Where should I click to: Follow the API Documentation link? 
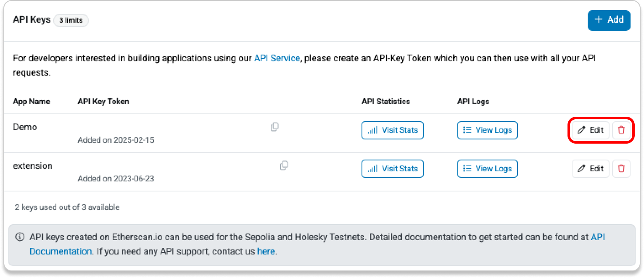tap(60, 252)
